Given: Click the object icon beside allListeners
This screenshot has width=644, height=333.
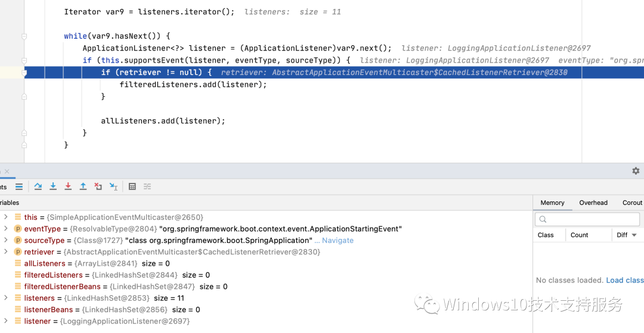Looking at the screenshot, I should (18, 263).
